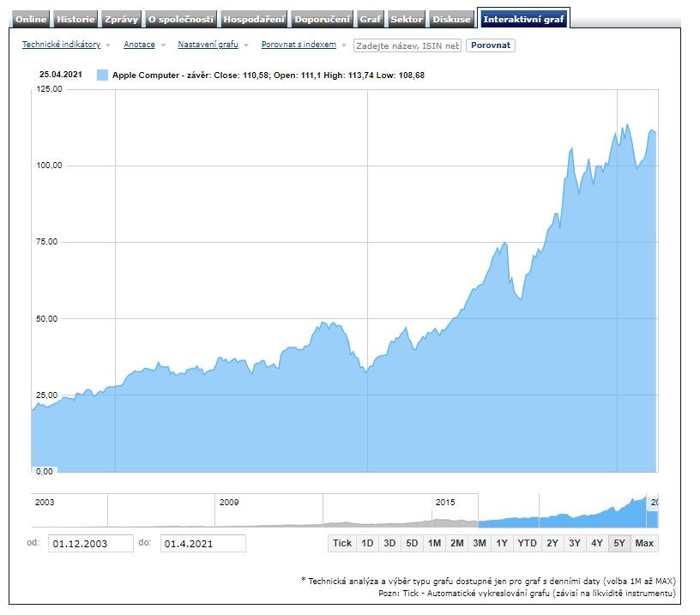Open the Hospodaření tab
Screen dimensions: 700x615
pos(253,19)
